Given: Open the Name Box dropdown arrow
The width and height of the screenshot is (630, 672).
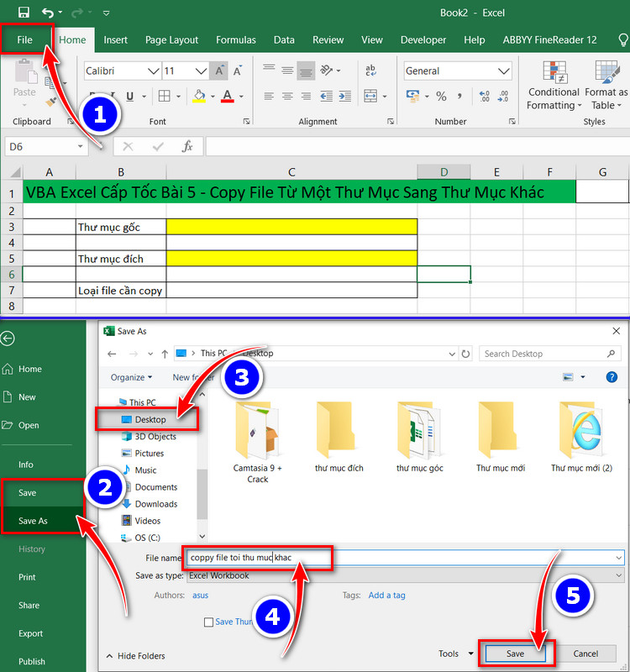Looking at the screenshot, I should 80,146.
